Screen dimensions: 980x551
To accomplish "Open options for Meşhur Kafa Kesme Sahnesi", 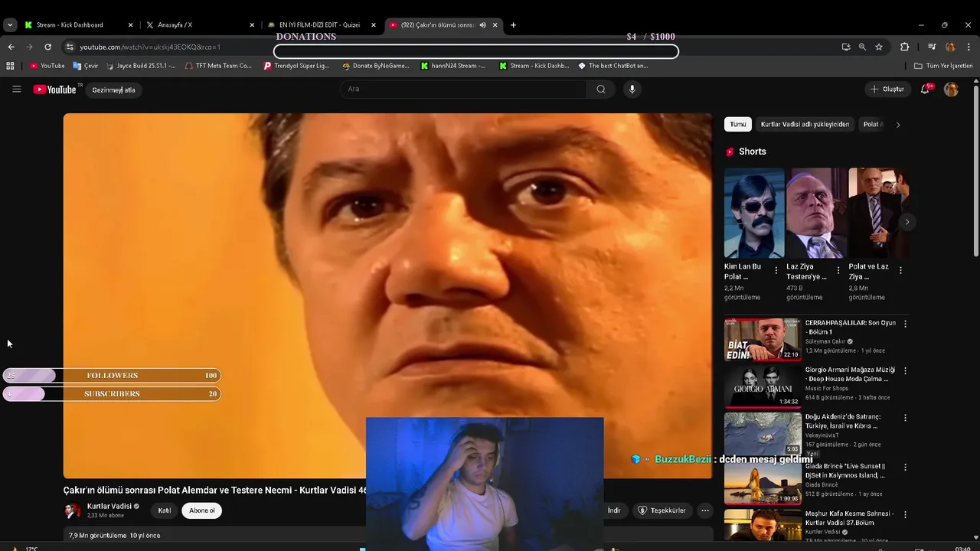I will (905, 514).
